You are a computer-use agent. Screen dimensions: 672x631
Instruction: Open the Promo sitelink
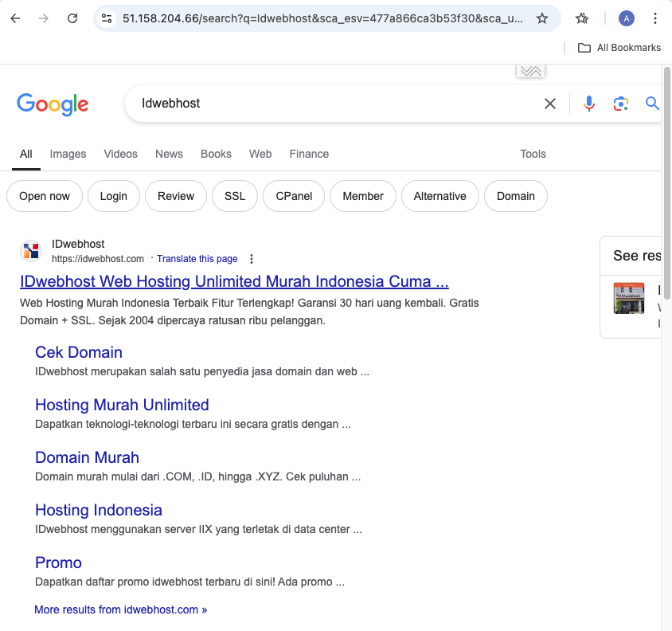58,562
